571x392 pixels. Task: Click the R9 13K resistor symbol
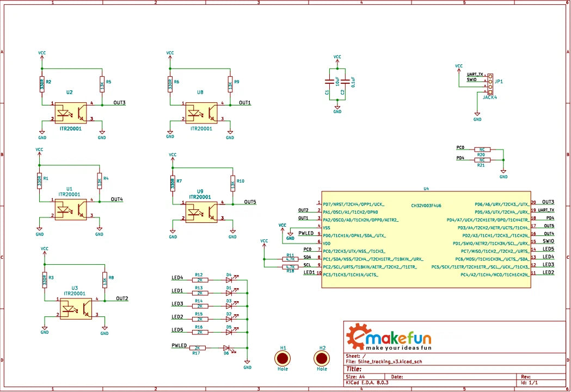(230, 84)
